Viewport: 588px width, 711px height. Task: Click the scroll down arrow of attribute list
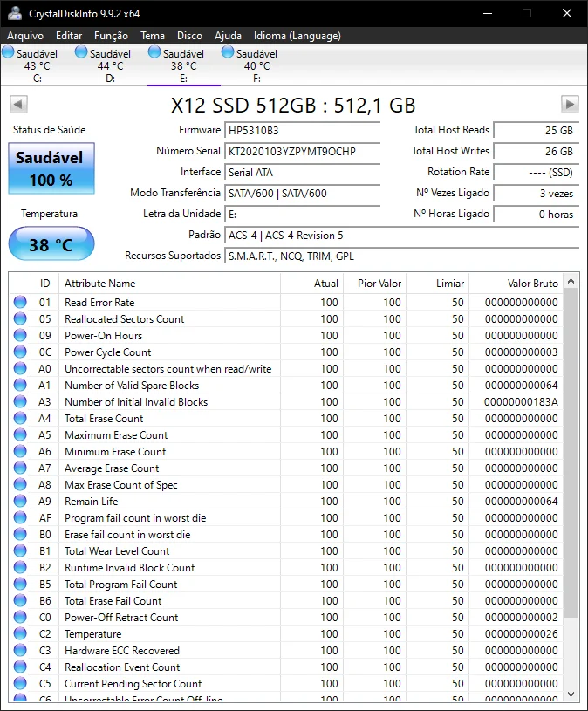571,694
